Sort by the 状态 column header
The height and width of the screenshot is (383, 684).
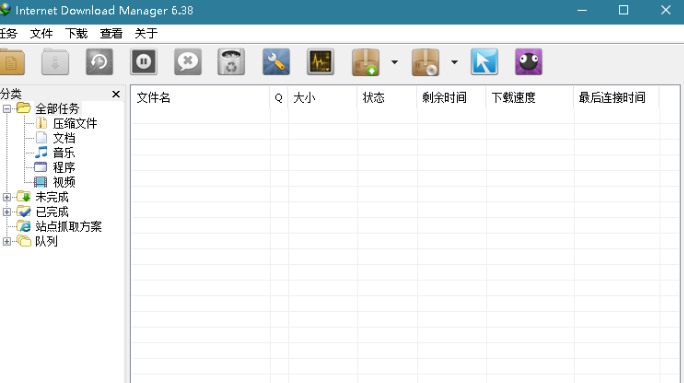tap(387, 98)
